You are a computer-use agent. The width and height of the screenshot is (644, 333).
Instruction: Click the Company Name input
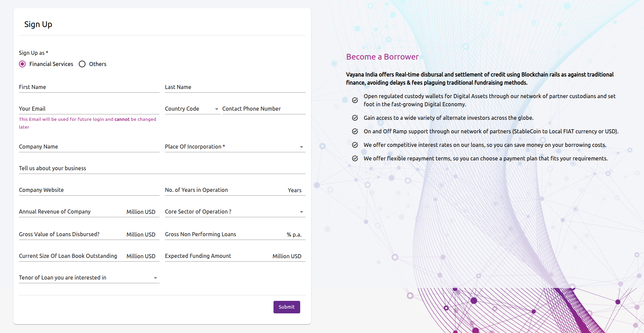89,147
